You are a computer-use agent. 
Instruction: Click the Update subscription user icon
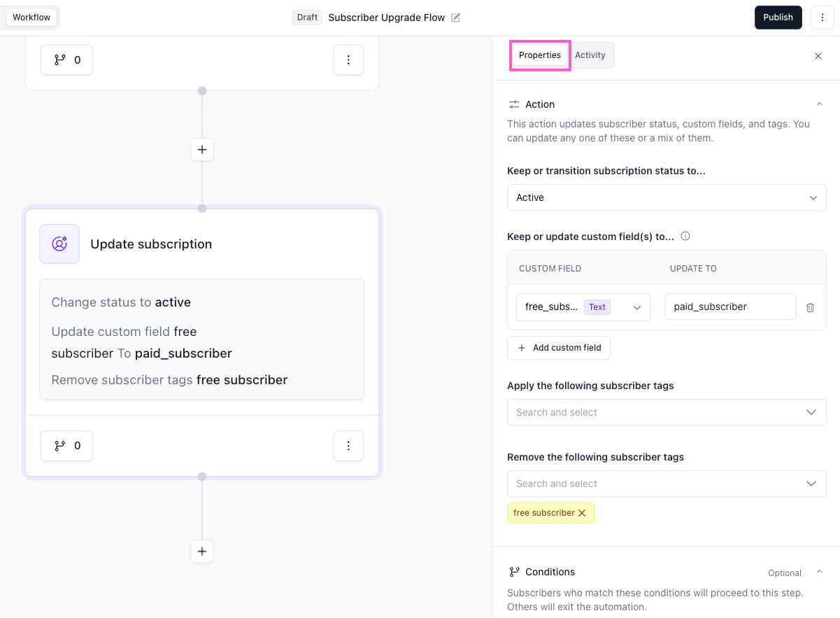coord(59,244)
